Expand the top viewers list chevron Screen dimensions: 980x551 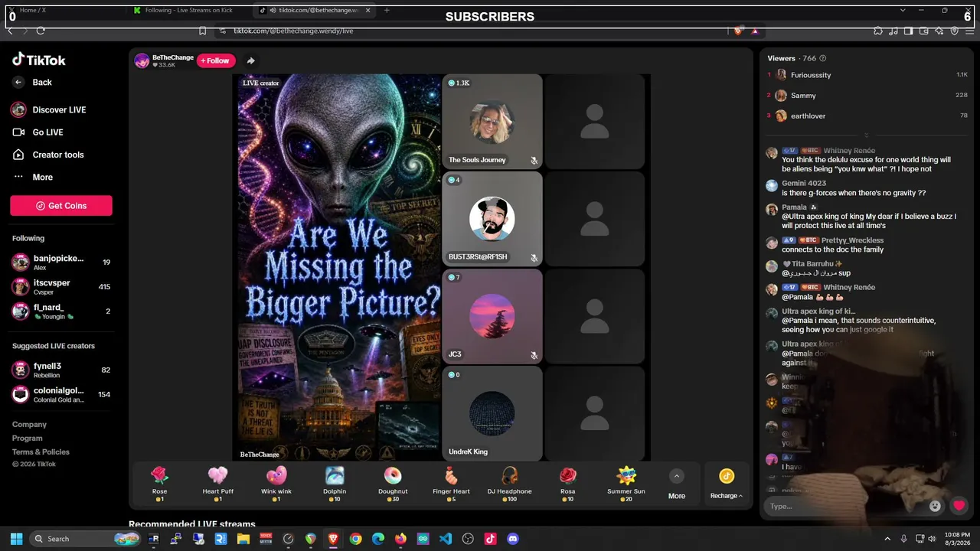coord(867,135)
